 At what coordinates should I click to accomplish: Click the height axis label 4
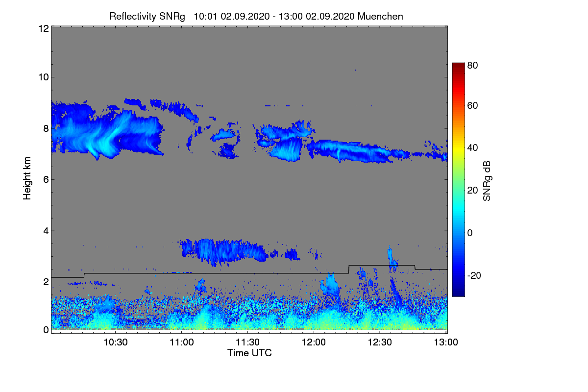46,230
